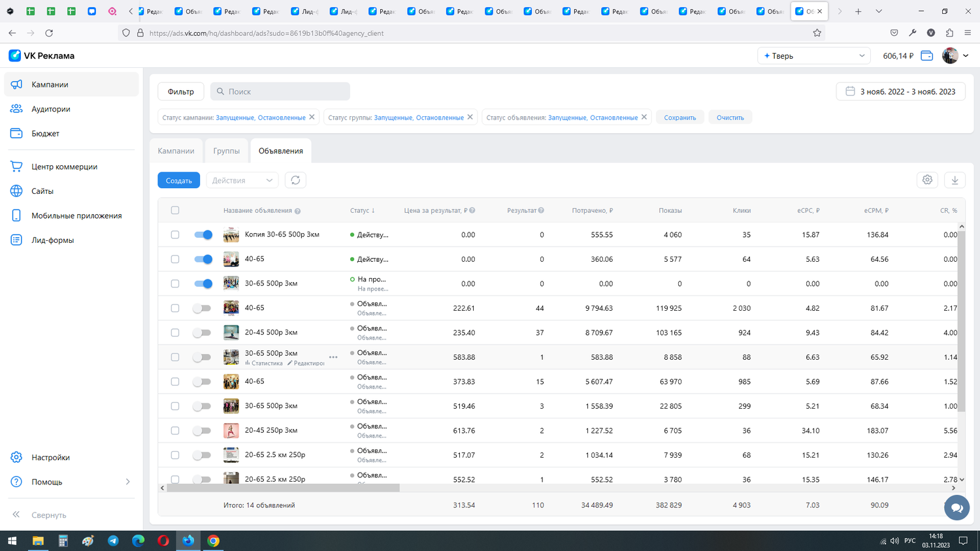Screen dimensions: 980x551
Task: Click the Создать button
Action: (x=179, y=180)
